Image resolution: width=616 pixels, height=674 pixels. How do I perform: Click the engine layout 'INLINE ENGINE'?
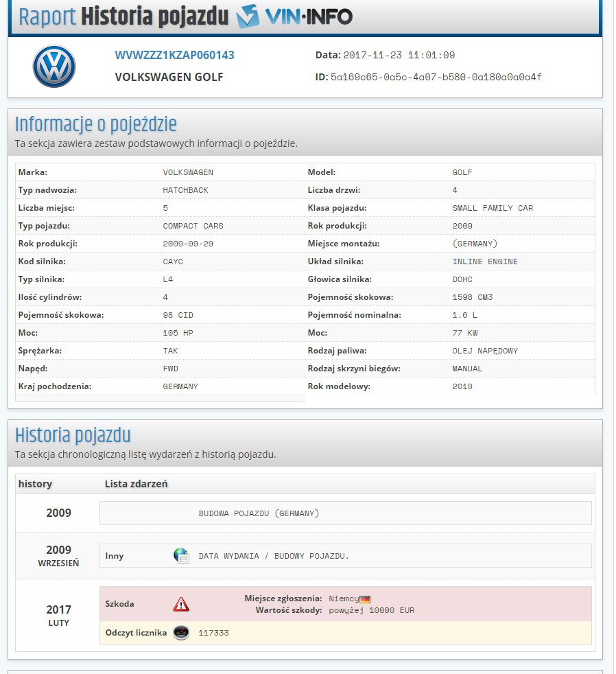coord(485,262)
